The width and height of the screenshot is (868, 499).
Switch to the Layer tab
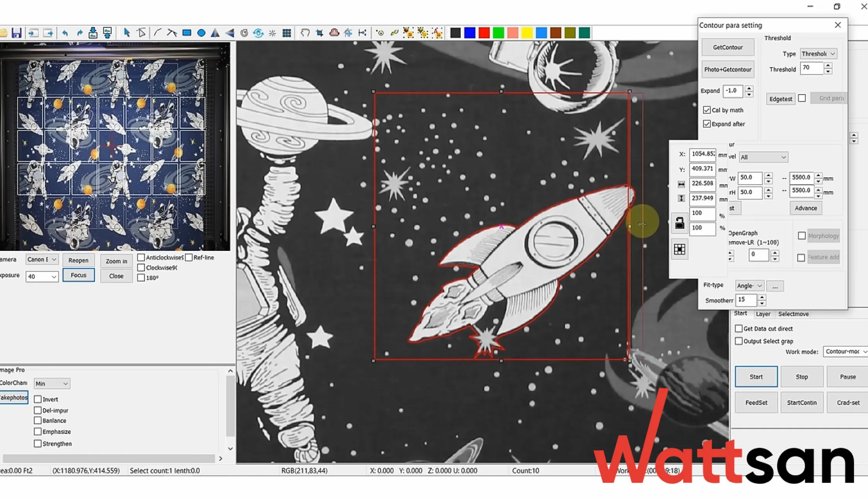click(x=763, y=314)
